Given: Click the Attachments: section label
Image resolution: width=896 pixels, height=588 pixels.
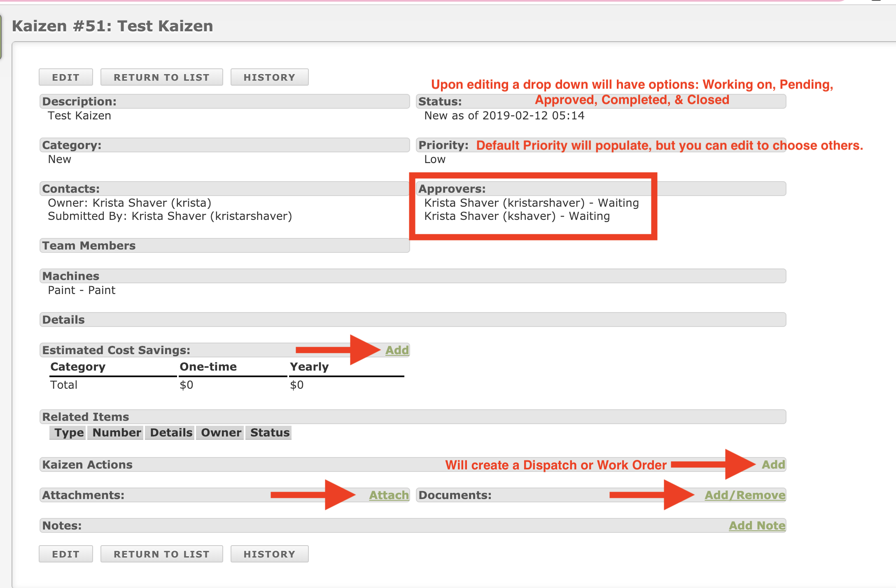Looking at the screenshot, I should point(83,495).
